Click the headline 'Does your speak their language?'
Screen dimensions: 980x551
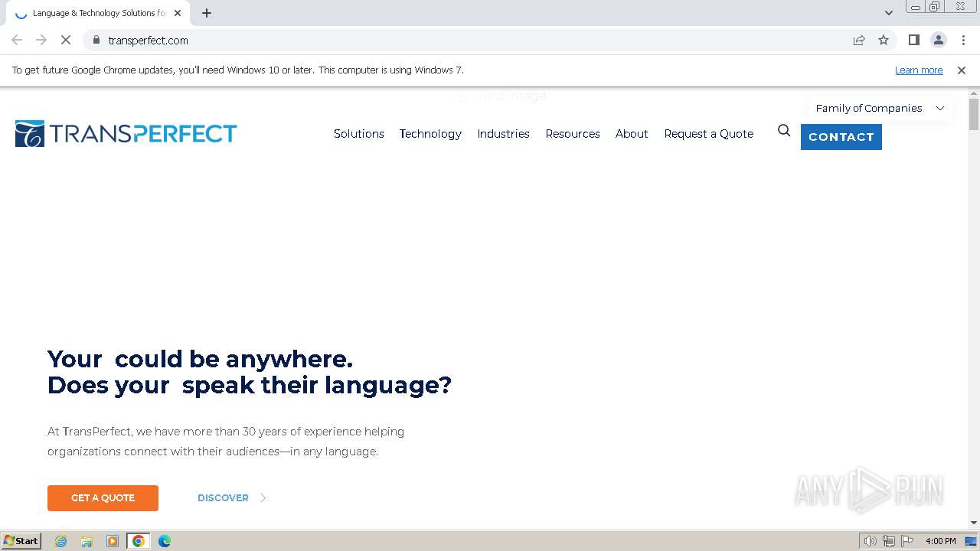tap(250, 385)
